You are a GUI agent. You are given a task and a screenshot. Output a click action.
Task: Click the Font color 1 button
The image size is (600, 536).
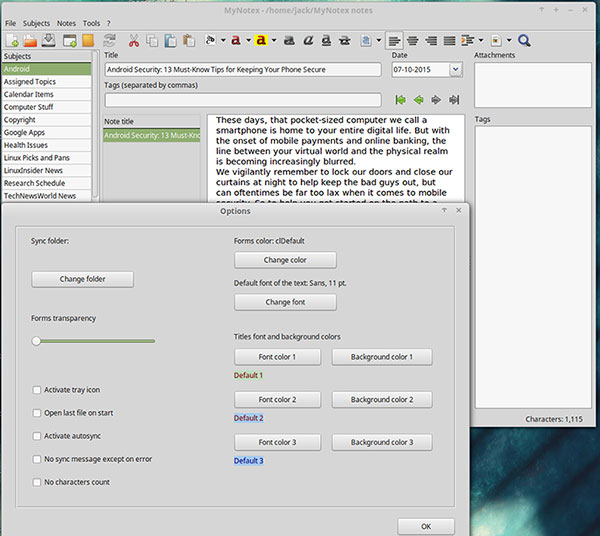coord(277,357)
